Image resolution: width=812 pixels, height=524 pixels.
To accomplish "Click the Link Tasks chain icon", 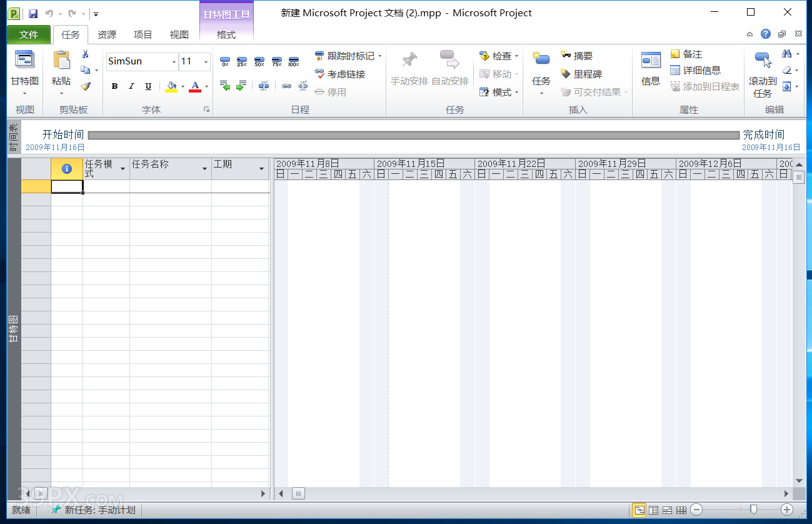I will [x=287, y=86].
